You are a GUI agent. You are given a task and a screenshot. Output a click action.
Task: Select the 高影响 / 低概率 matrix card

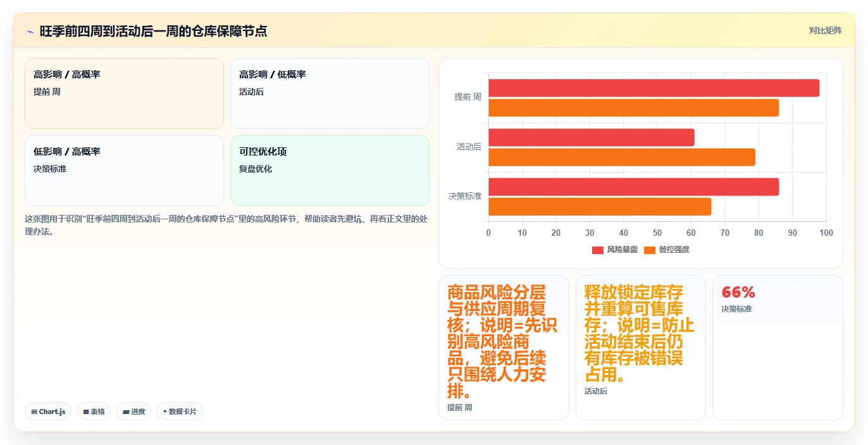[x=330, y=94]
